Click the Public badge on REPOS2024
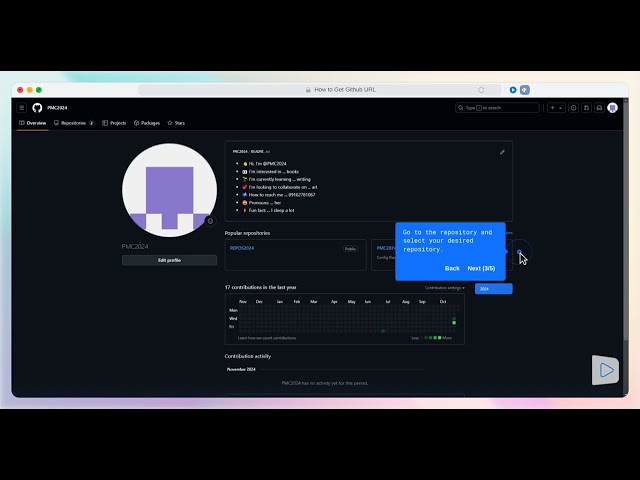The height and width of the screenshot is (480, 640). [x=350, y=249]
